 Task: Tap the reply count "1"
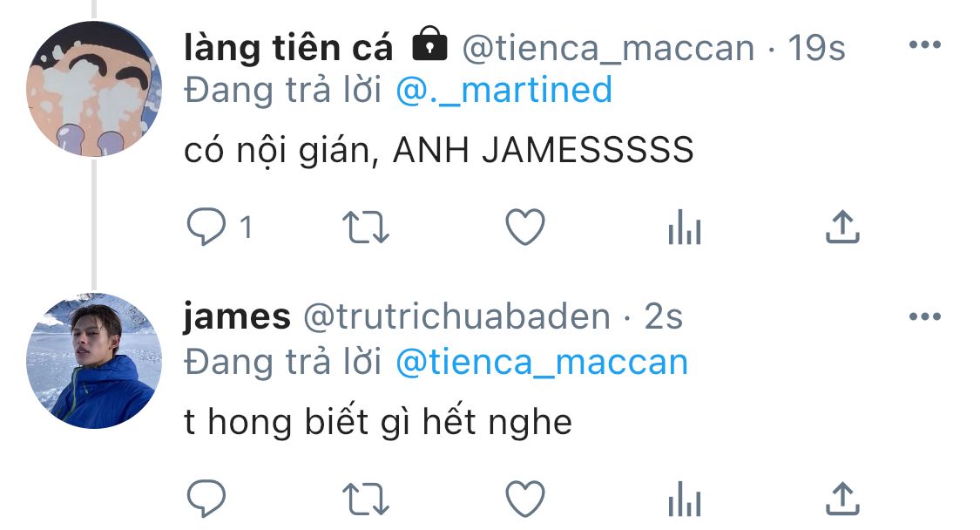point(247,228)
